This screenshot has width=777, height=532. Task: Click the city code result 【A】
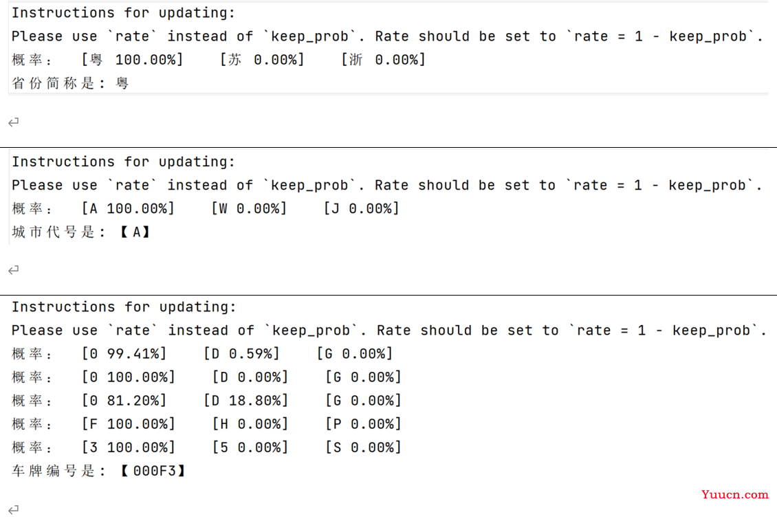[135, 232]
